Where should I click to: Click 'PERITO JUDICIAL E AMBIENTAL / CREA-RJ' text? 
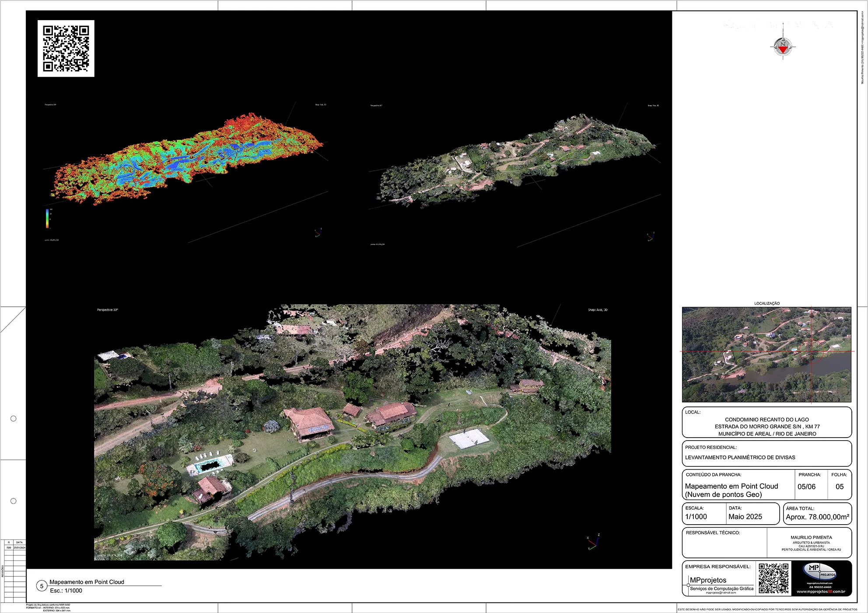point(811,550)
